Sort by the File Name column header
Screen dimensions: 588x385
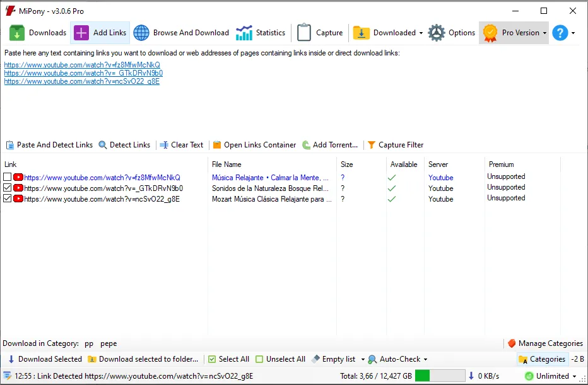pos(226,164)
